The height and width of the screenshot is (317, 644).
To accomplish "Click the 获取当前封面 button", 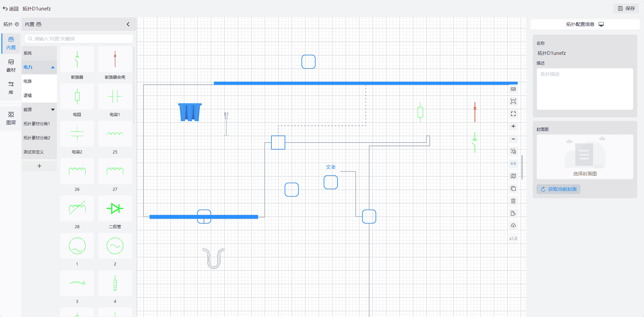I will pos(558,189).
